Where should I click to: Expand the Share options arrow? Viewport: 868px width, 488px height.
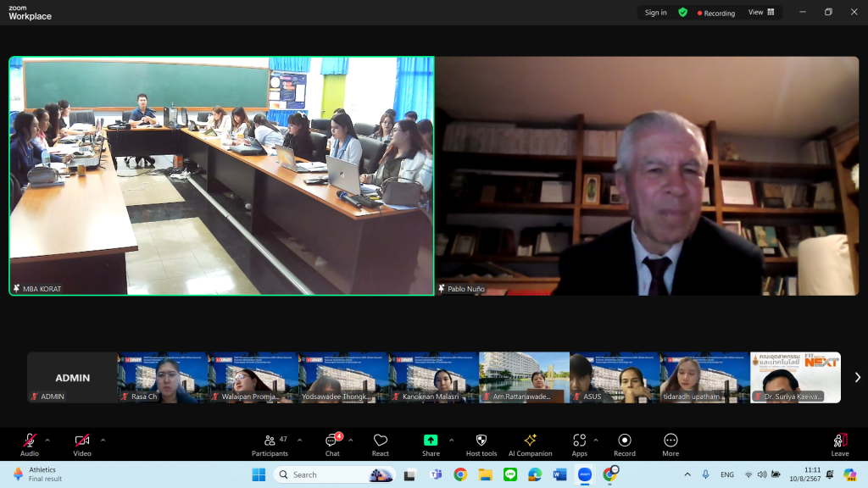click(x=451, y=440)
